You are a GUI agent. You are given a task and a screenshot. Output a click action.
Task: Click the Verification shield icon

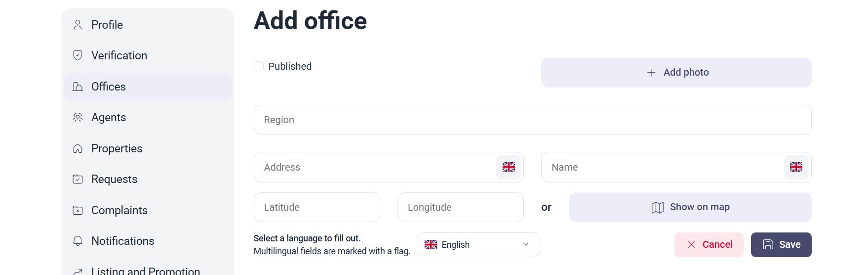[x=78, y=55]
